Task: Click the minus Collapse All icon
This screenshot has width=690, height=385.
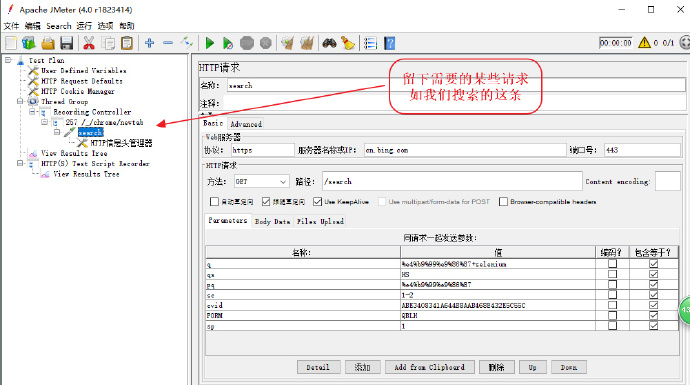Action: click(168, 43)
